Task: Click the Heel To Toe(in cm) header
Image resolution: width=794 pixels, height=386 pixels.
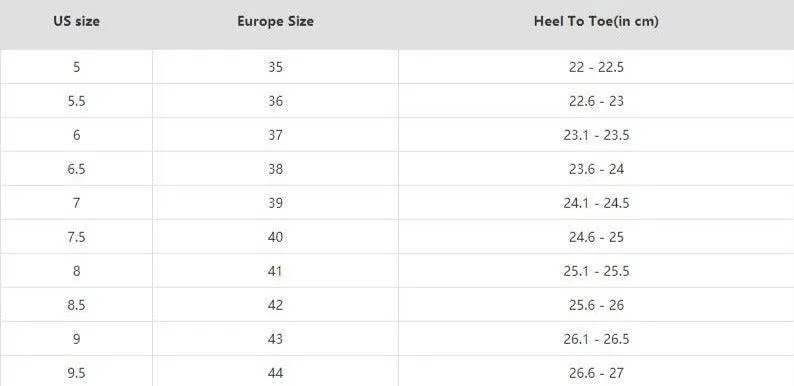Action: 596,22
